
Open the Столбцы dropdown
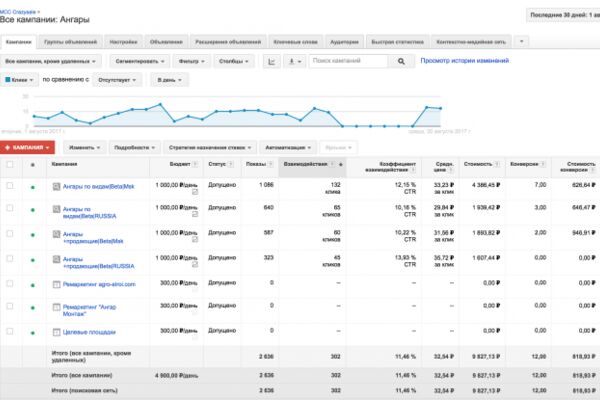click(234, 61)
